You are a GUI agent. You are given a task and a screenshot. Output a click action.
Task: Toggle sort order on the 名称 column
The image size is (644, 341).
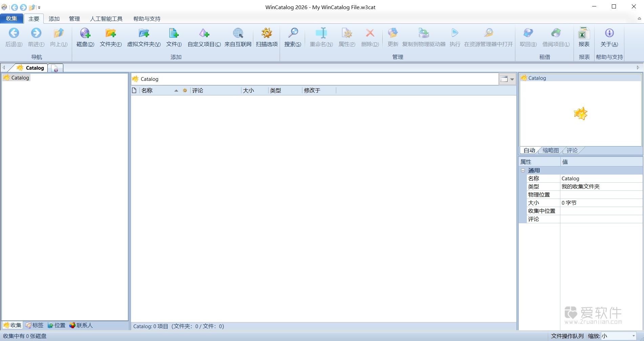[x=147, y=90]
